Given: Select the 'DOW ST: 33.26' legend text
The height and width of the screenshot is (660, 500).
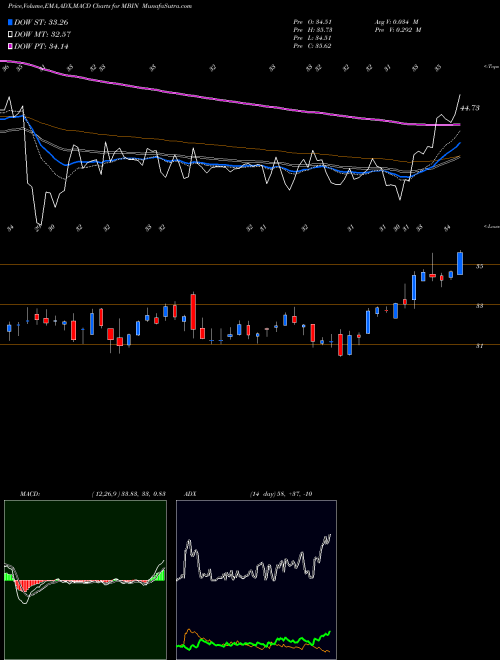Looking at the screenshot, I should tap(41, 22).
